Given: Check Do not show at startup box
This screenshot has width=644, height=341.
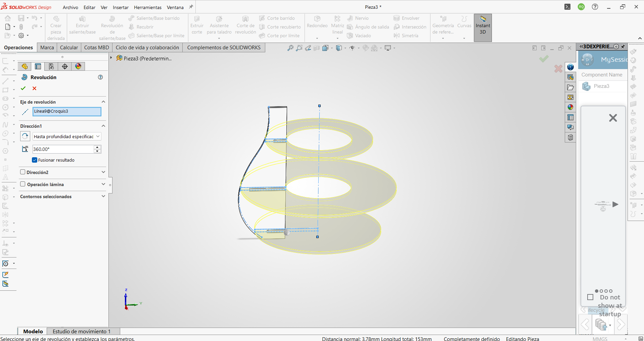Looking at the screenshot, I should click(590, 297).
